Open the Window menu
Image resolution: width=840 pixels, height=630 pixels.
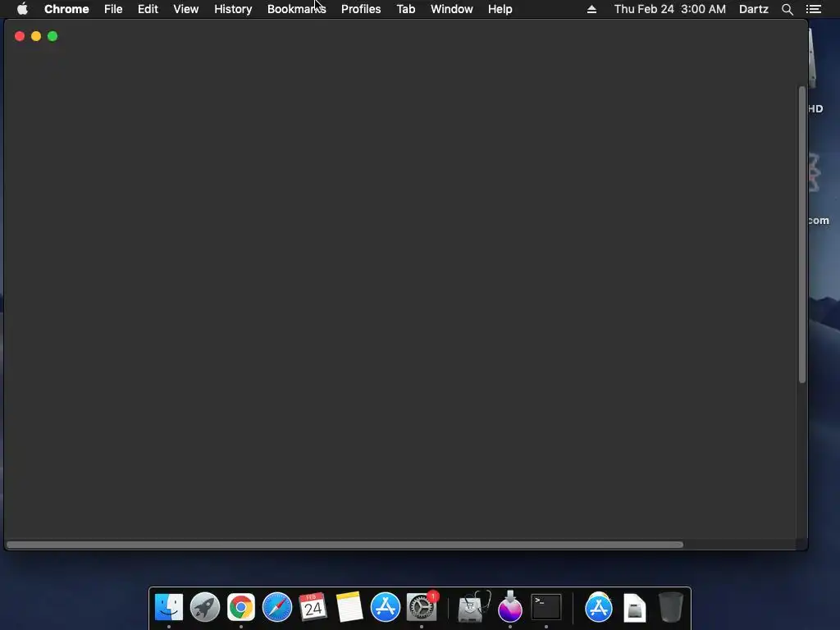452,9
